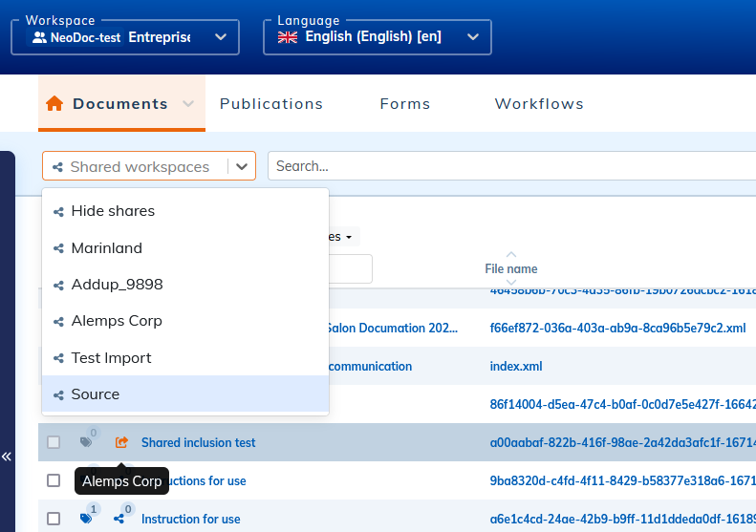
Task: Click blue tag icon on Instruction for use row
Action: [x=86, y=519]
